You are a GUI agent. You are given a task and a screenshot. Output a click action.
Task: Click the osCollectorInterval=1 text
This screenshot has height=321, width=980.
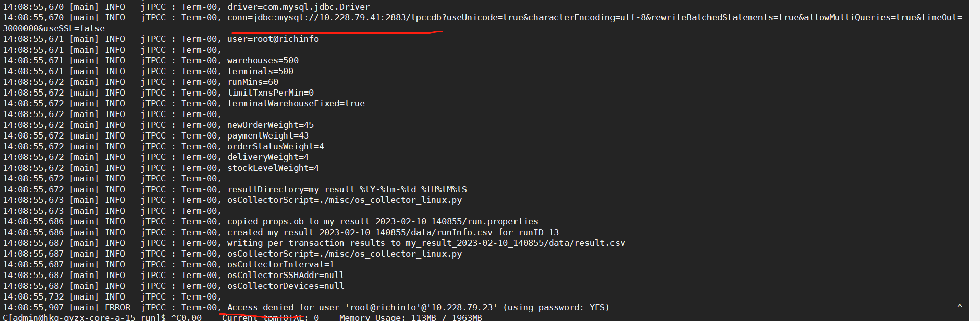[x=281, y=264]
